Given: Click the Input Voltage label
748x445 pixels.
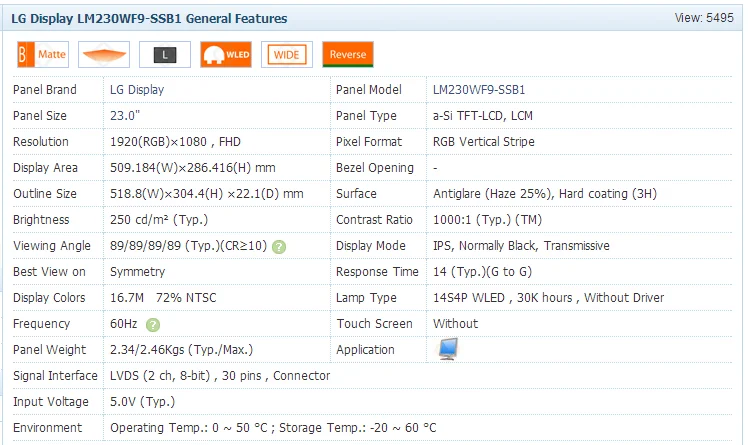Looking at the screenshot, I should tap(51, 402).
